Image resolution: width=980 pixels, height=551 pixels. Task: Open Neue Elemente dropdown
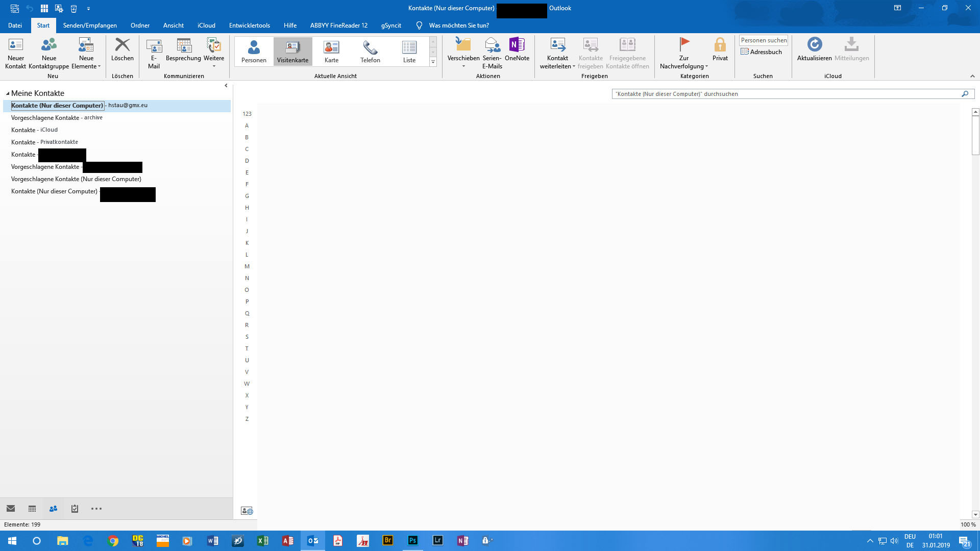pos(86,54)
